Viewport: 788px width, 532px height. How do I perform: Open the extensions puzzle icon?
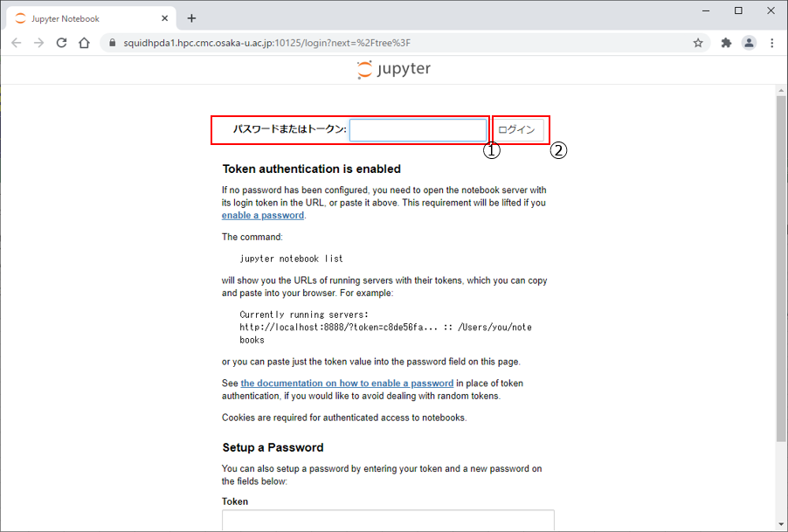pyautogui.click(x=726, y=43)
